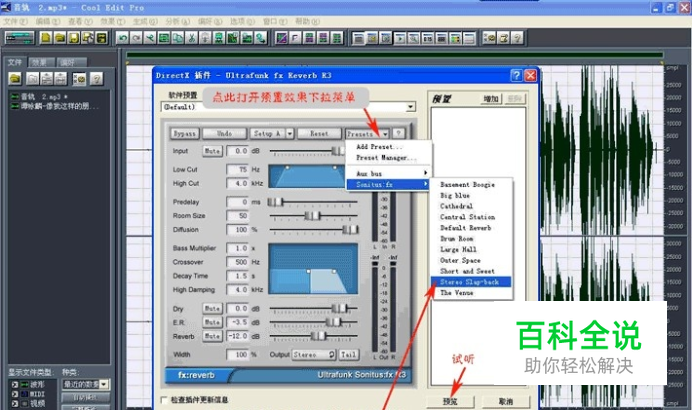
Task: Click the Room Size slider handle
Action: coord(312,216)
